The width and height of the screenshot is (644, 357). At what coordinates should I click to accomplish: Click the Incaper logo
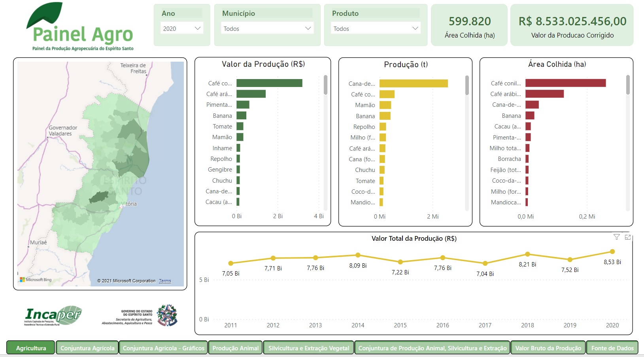click(53, 315)
